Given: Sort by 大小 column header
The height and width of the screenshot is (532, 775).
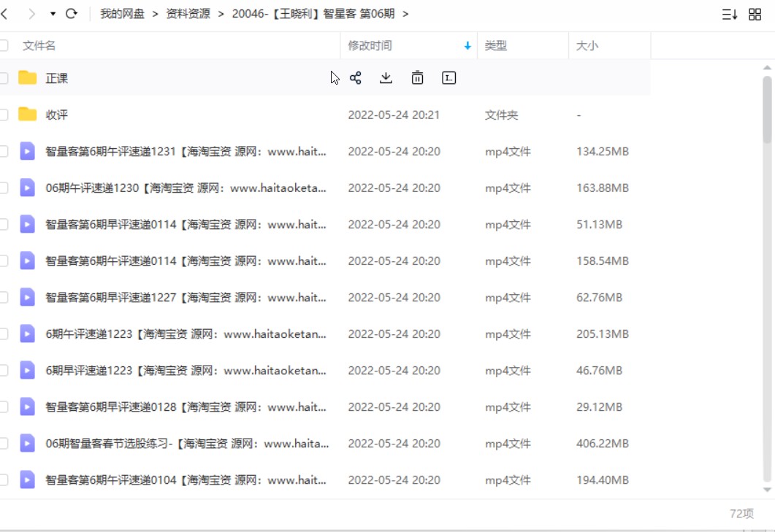Looking at the screenshot, I should pyautogui.click(x=587, y=45).
